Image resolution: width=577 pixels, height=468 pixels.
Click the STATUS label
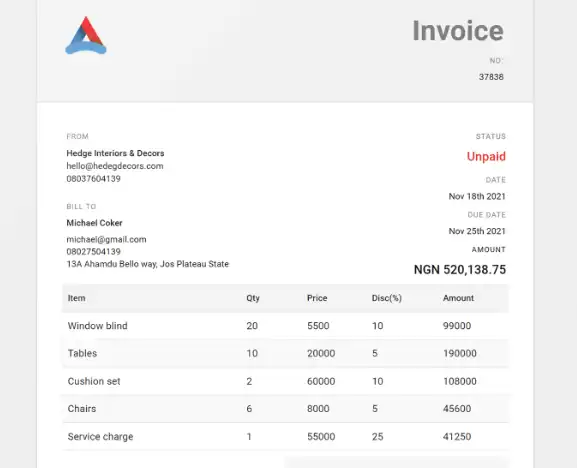pos(491,136)
